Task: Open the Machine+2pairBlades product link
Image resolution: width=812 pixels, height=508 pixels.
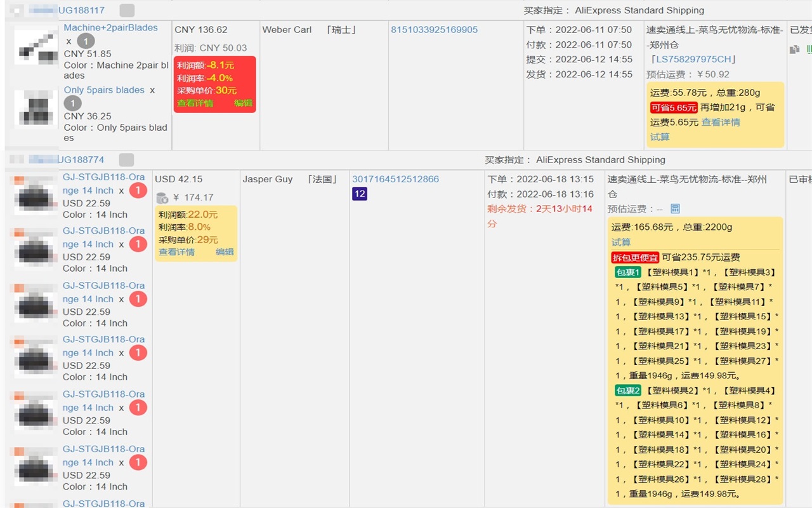Action: (x=110, y=27)
